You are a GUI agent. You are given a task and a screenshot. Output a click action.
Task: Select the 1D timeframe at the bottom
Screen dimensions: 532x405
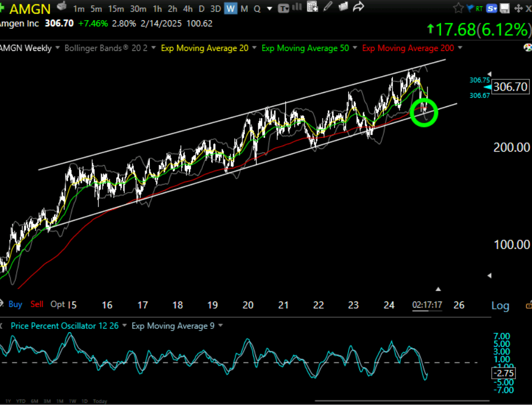pos(85,401)
